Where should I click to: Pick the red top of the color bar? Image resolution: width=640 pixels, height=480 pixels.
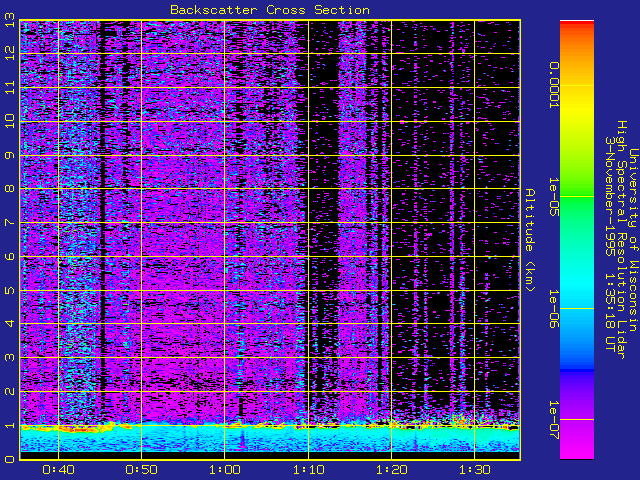[577, 25]
